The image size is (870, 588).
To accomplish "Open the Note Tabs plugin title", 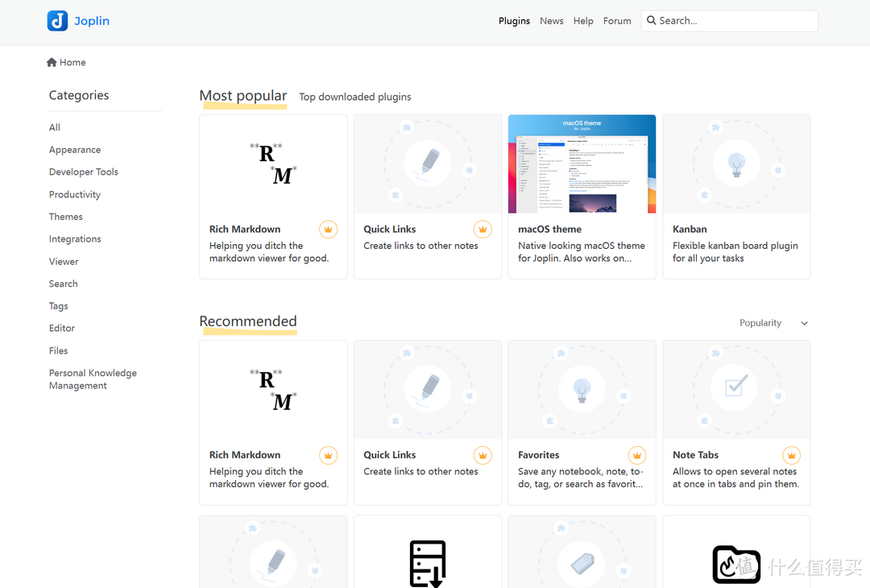I will coord(696,455).
